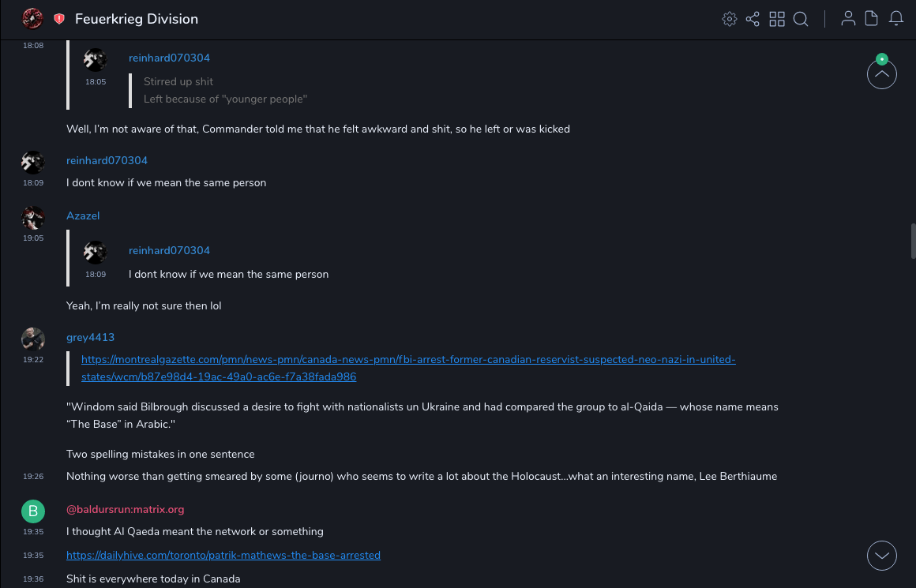Click grey4413's profile avatar
The height and width of the screenshot is (588, 916).
click(x=33, y=339)
